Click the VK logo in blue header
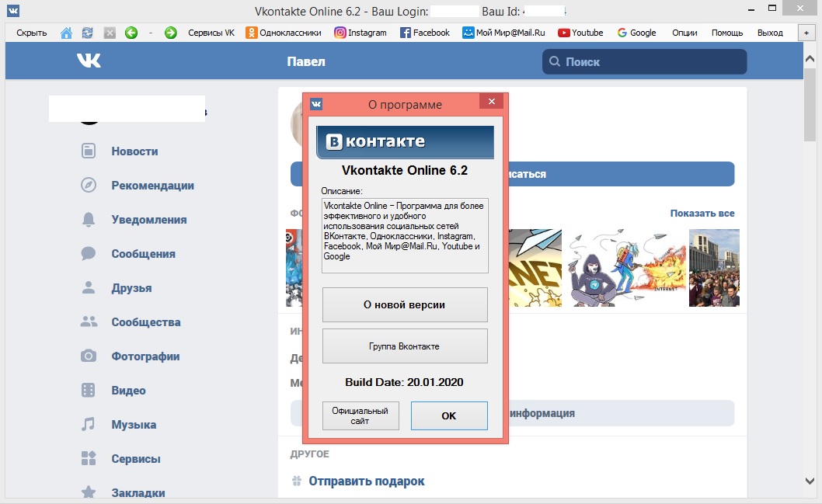 89,61
